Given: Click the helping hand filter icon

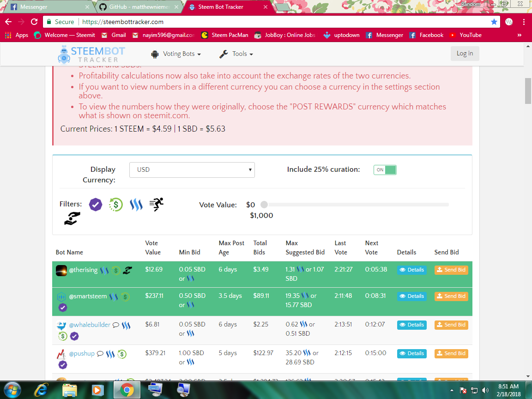Looking at the screenshot, I should point(72,219).
